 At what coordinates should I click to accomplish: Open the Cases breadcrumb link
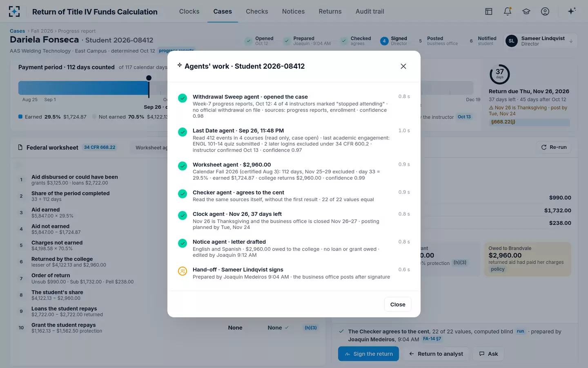point(18,31)
